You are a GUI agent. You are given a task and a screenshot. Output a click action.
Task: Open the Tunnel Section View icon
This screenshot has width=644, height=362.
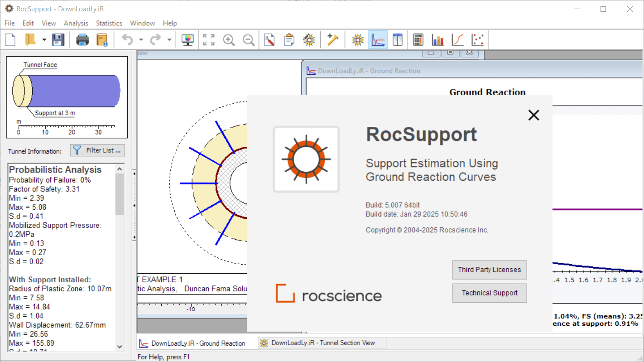[x=357, y=40]
